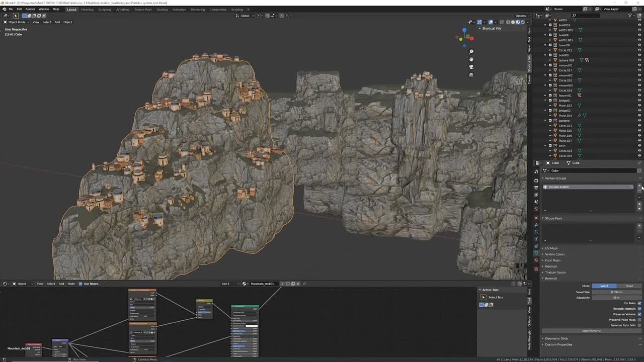
Task: Expand Vertex Colors panel
Action: [554, 254]
